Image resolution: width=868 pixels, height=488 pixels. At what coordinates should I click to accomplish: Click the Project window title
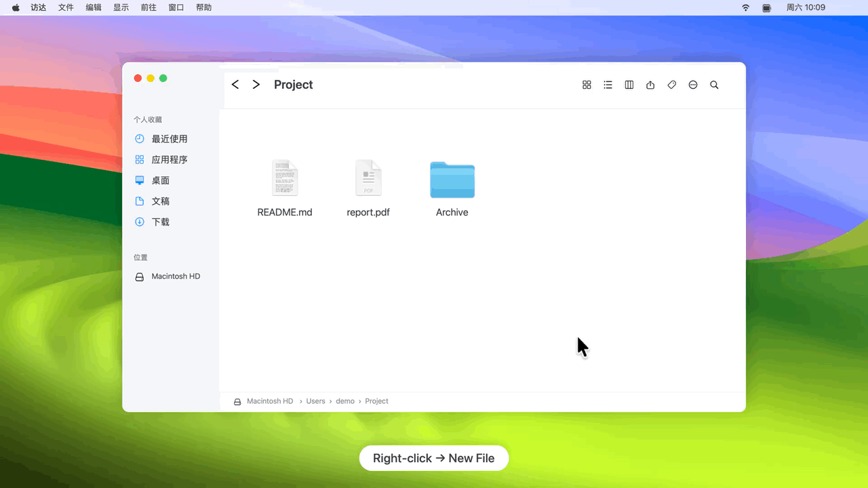[294, 85]
